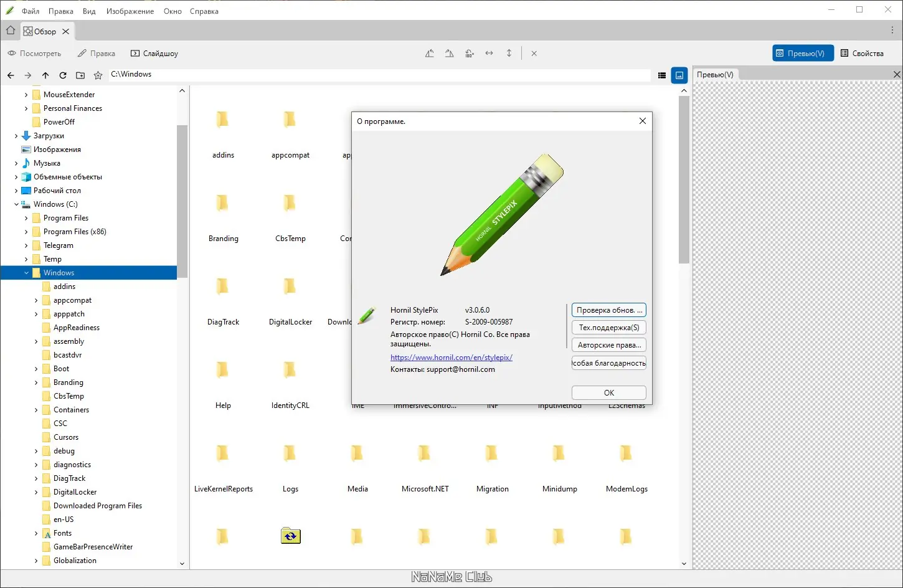Image resolution: width=903 pixels, height=588 pixels.
Task: Open the Окно menu
Action: 173,11
